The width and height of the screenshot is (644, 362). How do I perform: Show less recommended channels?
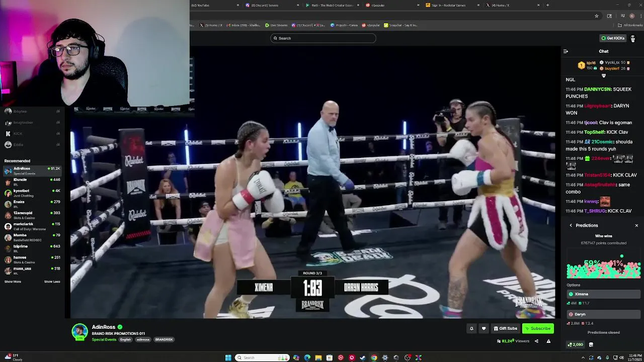[x=52, y=282]
